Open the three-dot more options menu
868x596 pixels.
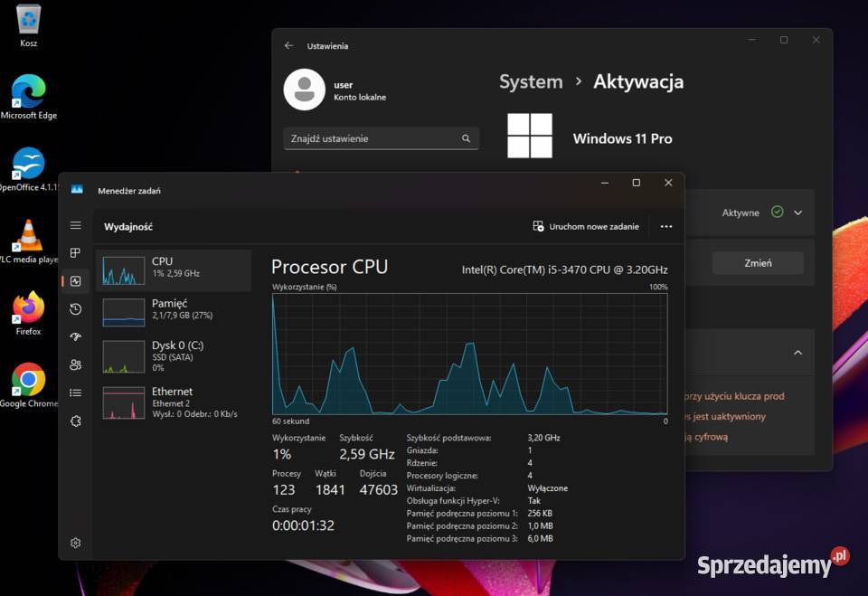click(666, 226)
